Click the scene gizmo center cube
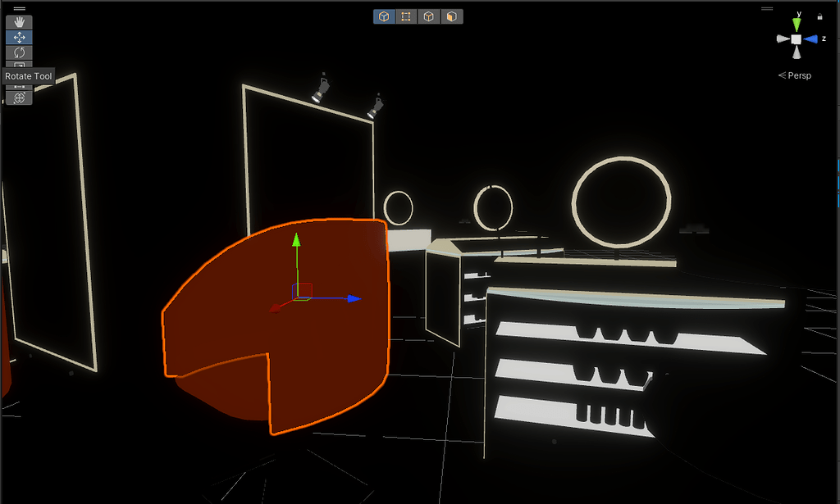The height and width of the screenshot is (504, 840). click(x=796, y=39)
